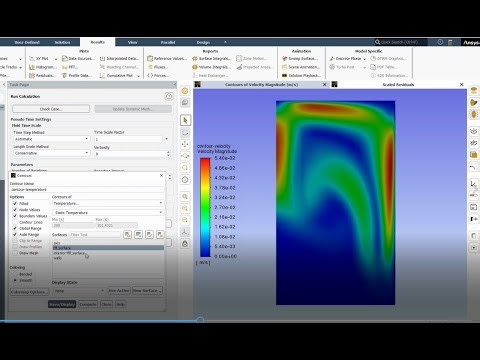Click the last surface list filter icon
Viewport: 480px width, 360px height.
[x=160, y=235]
